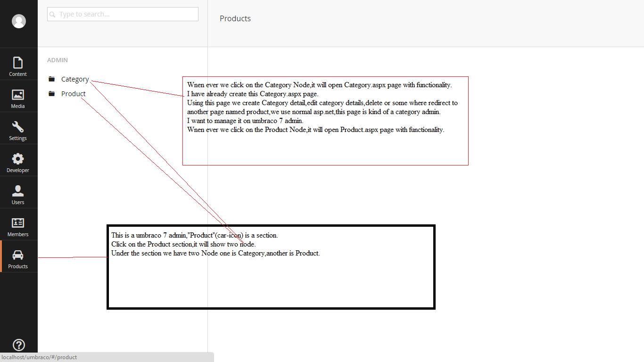644x362 pixels.
Task: Open the Users section
Action: point(18,195)
